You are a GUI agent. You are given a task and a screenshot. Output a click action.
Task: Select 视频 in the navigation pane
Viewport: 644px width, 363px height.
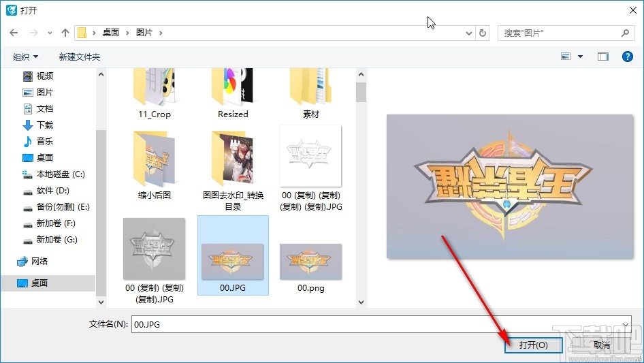point(45,76)
